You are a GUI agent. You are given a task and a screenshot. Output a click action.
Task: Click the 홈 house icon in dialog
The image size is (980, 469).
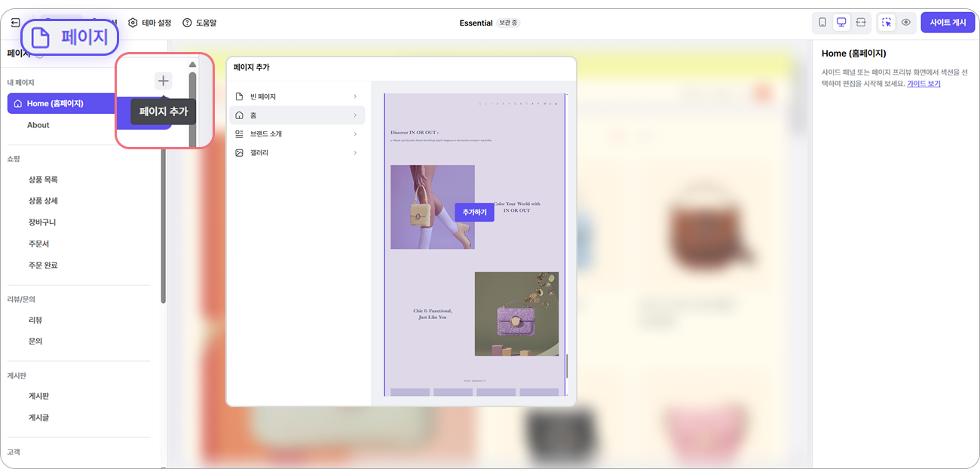point(240,115)
